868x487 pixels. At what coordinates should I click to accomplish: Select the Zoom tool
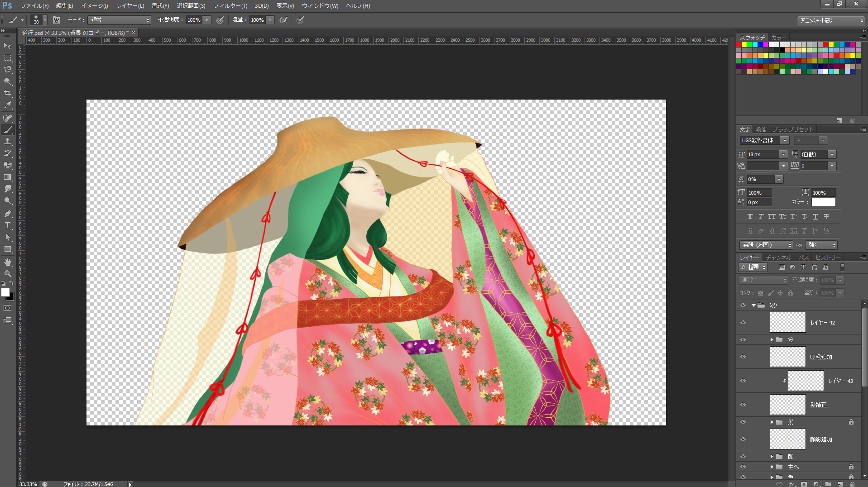8,274
